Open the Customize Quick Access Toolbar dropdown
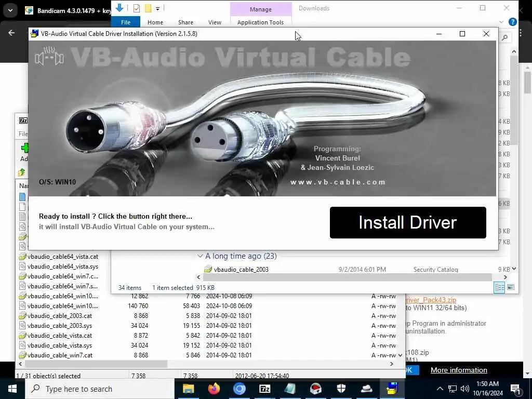532x399 pixels. click(x=158, y=9)
